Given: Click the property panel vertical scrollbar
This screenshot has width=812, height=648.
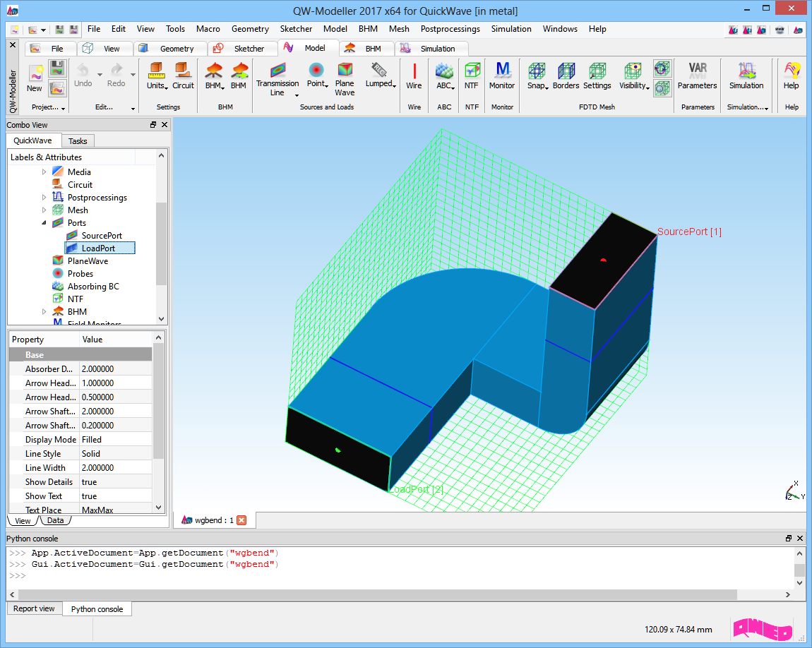Looking at the screenshot, I should (x=158, y=402).
